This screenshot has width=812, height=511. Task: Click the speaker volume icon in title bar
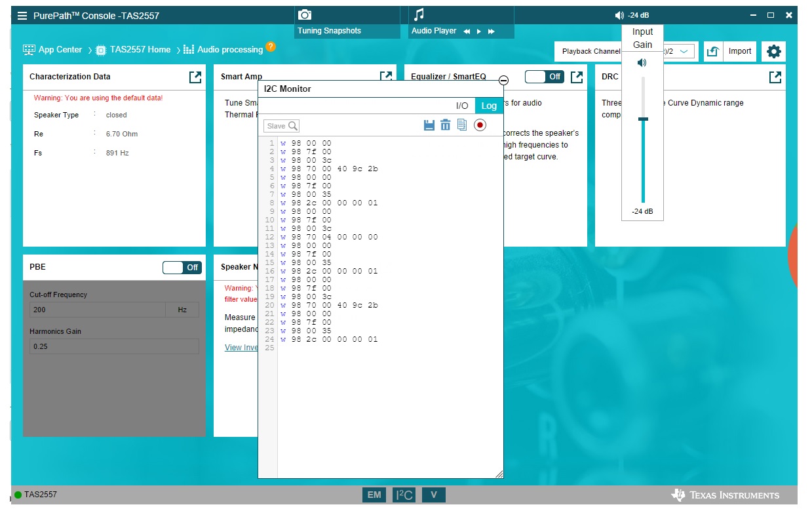(619, 15)
